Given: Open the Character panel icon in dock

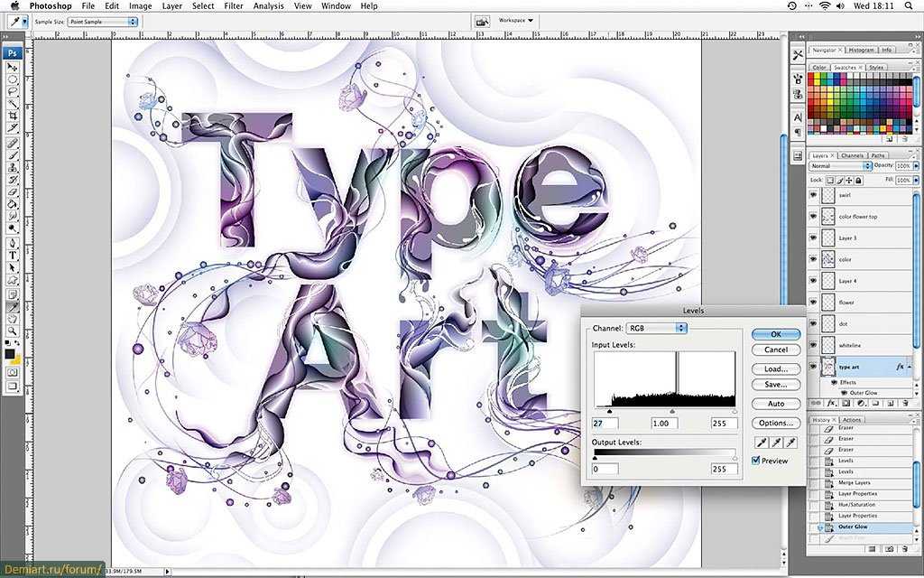Looking at the screenshot, I should click(x=798, y=117).
